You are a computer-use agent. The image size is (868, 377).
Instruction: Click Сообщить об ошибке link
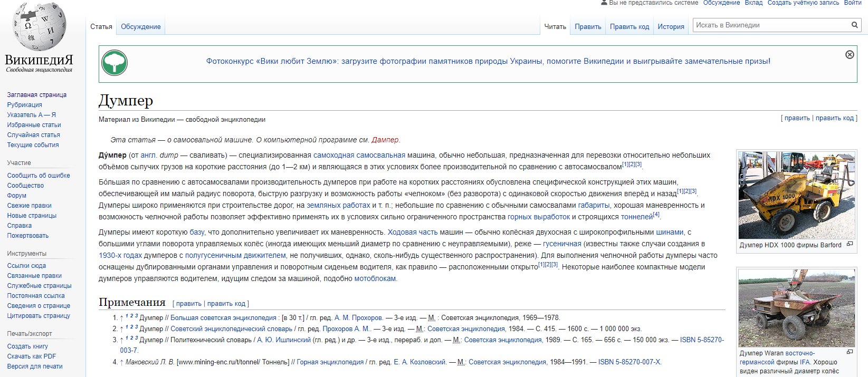(39, 176)
